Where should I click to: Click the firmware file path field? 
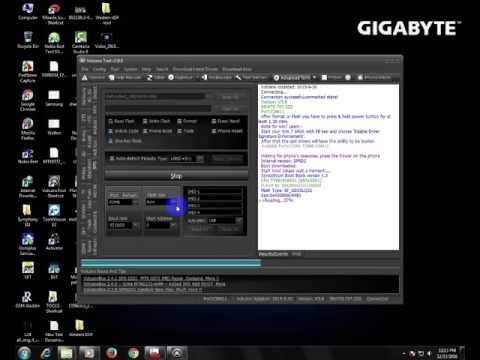click(155, 97)
